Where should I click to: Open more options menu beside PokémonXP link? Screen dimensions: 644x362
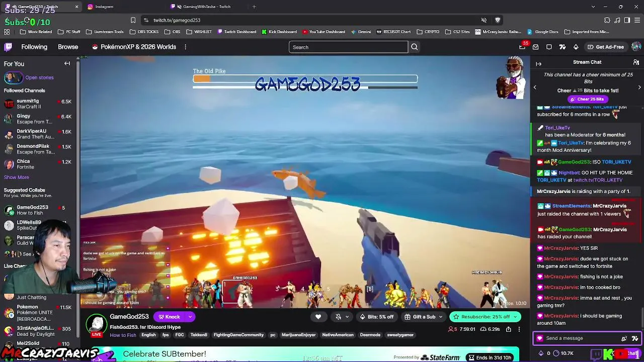tap(185, 47)
